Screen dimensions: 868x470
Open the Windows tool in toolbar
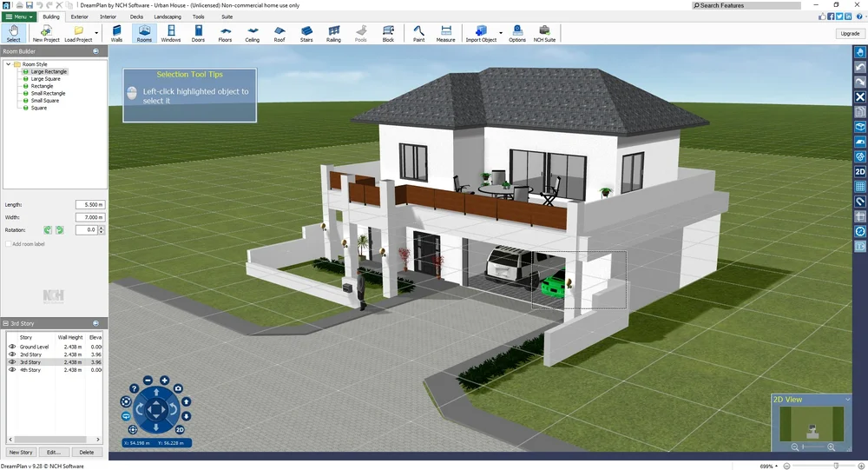point(171,34)
